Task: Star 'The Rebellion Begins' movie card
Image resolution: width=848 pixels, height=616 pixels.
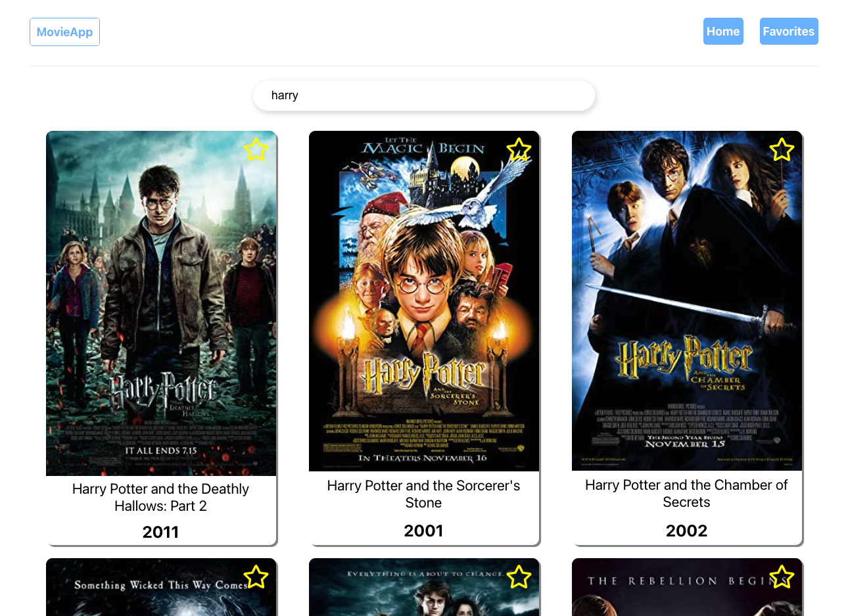Action: (782, 577)
